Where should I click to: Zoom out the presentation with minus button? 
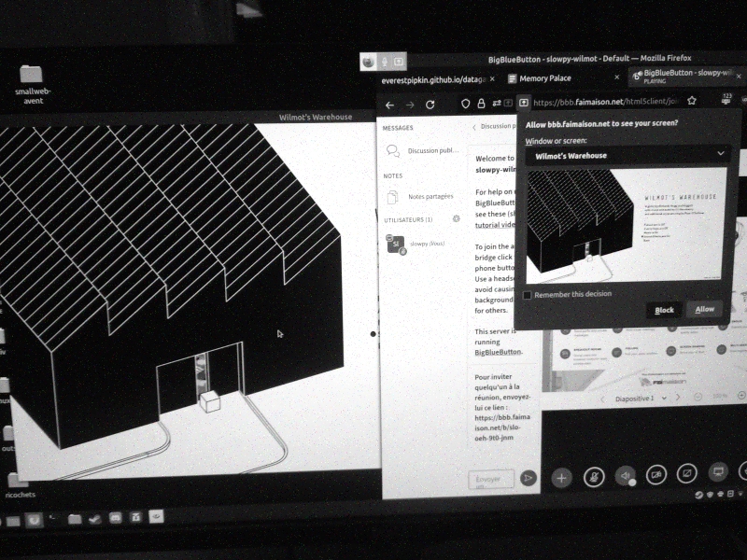pyautogui.click(x=698, y=397)
